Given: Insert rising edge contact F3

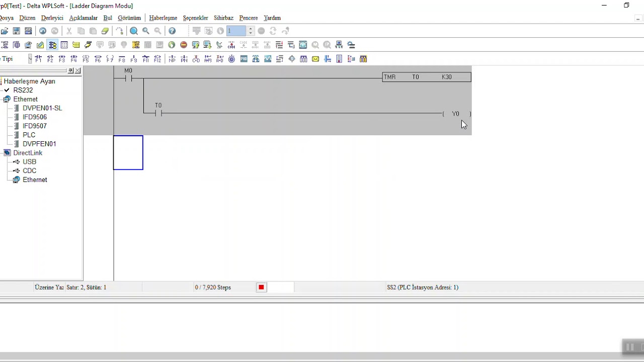Looking at the screenshot, I should [x=62, y=59].
